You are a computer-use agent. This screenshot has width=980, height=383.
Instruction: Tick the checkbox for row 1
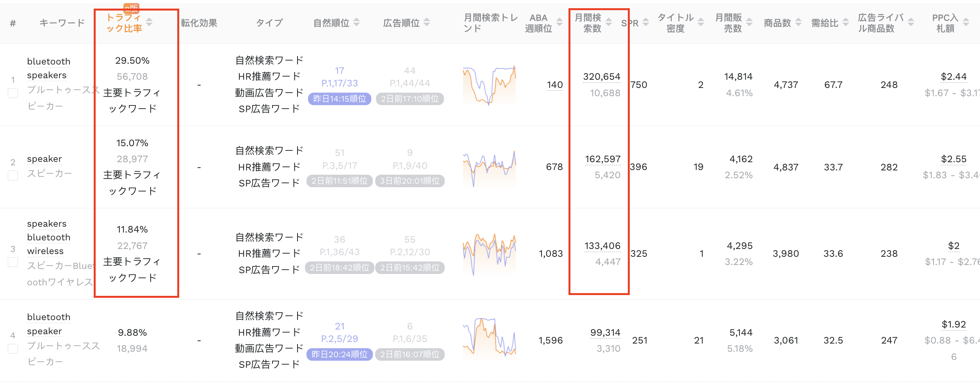tap(13, 93)
